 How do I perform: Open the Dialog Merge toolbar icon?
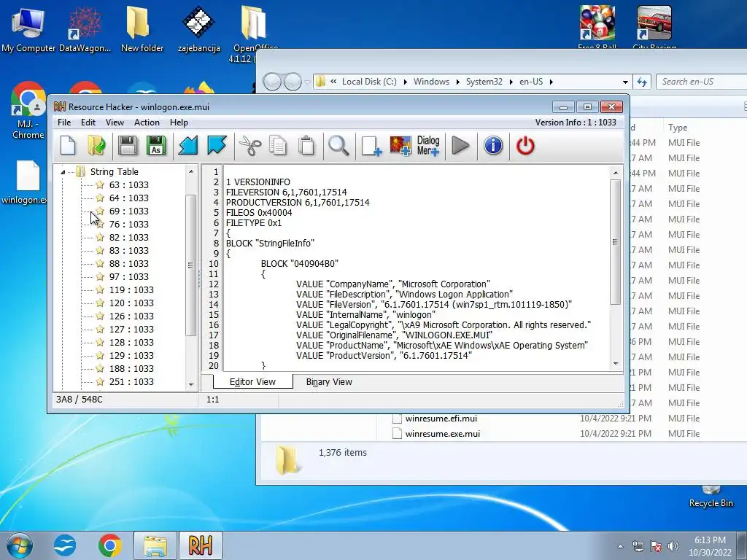pos(427,145)
